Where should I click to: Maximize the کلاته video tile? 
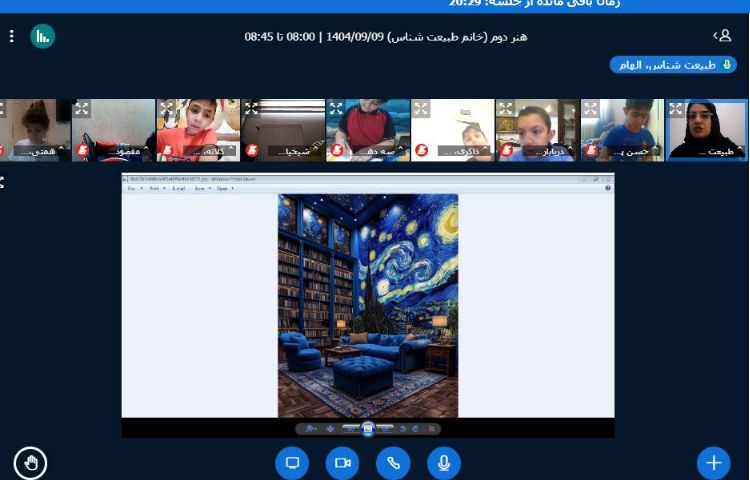[166, 109]
